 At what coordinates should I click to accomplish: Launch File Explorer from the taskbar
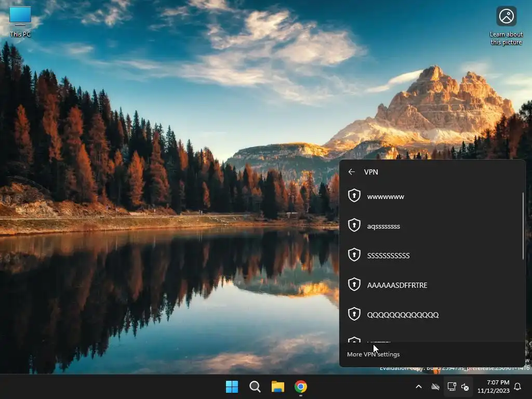278,387
